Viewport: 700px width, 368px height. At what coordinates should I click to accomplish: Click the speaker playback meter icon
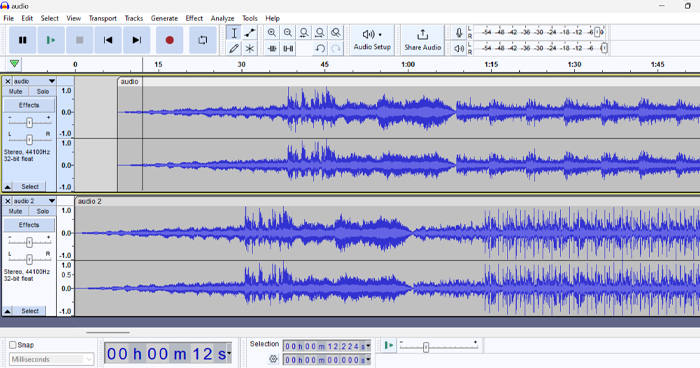[x=459, y=48]
